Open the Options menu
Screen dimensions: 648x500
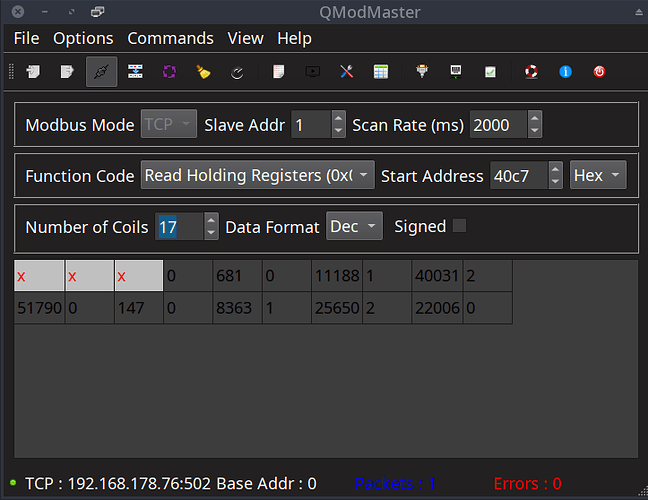click(x=83, y=38)
